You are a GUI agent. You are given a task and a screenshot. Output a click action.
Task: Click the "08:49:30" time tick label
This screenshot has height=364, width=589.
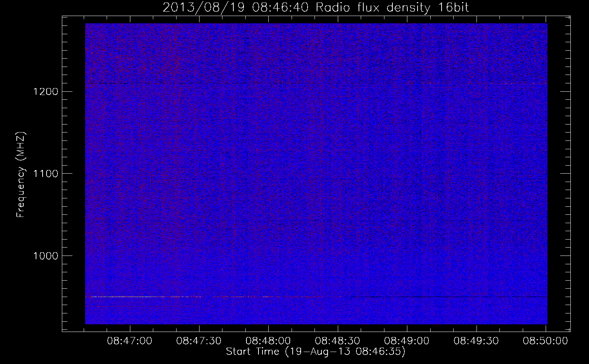[x=476, y=341]
